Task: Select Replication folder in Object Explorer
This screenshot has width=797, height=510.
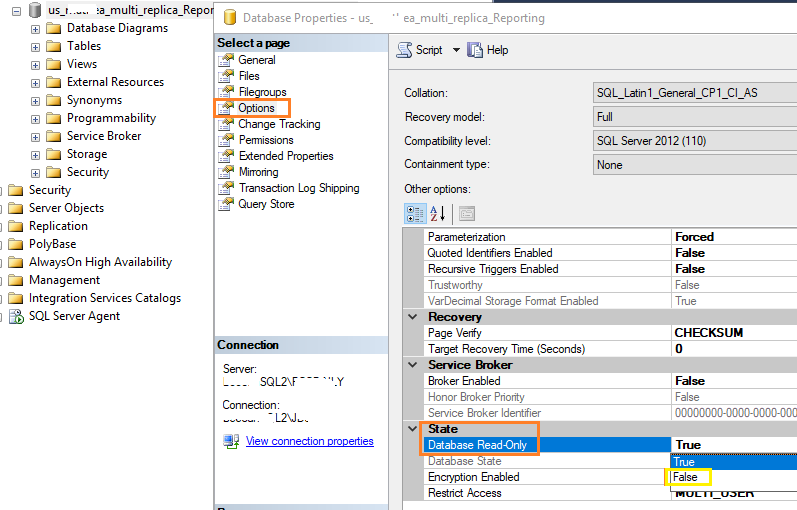Action: click(x=58, y=226)
